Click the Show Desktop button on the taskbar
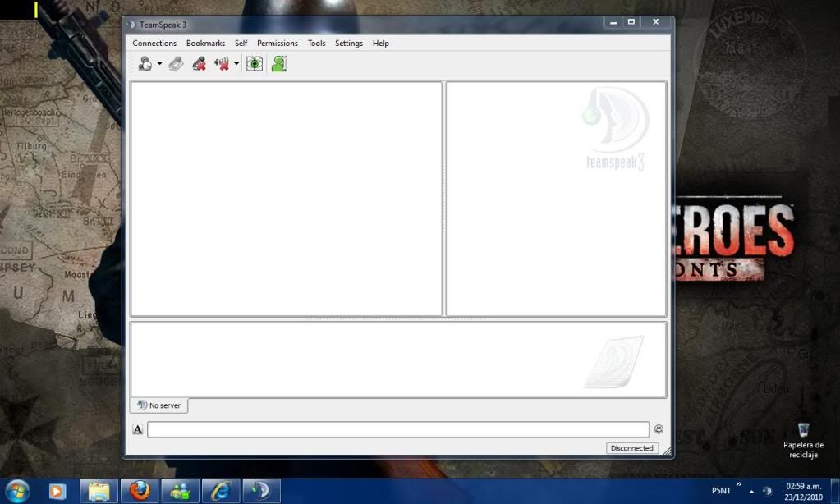The width and height of the screenshot is (840, 504). click(834, 491)
